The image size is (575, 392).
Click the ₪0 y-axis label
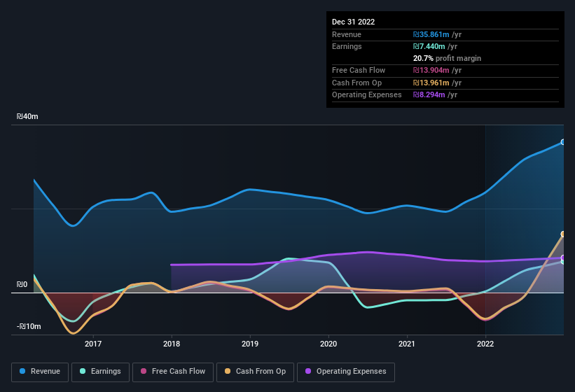click(x=22, y=285)
